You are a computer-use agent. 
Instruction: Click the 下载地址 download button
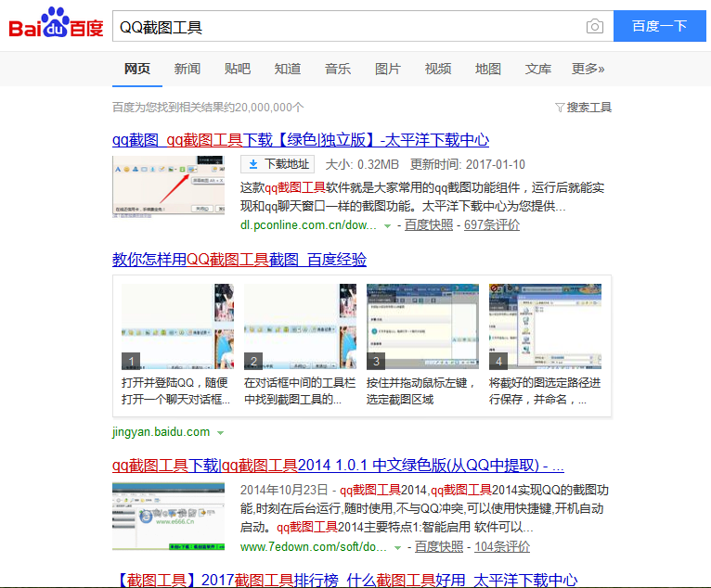(x=278, y=164)
